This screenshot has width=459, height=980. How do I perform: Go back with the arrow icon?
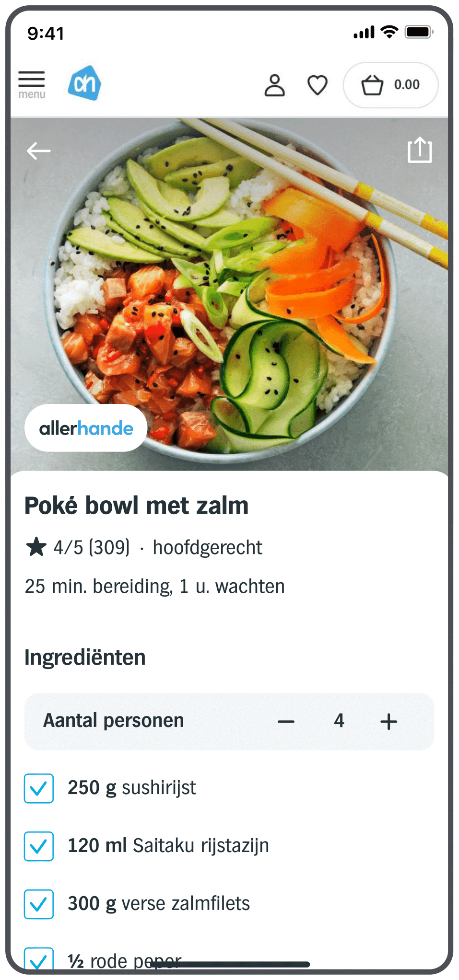38,151
